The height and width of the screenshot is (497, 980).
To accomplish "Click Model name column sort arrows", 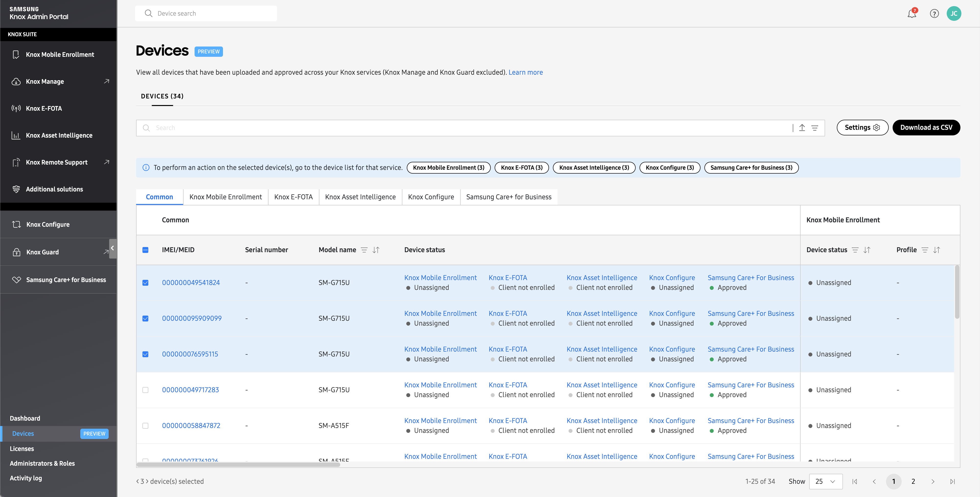I will click(x=376, y=250).
